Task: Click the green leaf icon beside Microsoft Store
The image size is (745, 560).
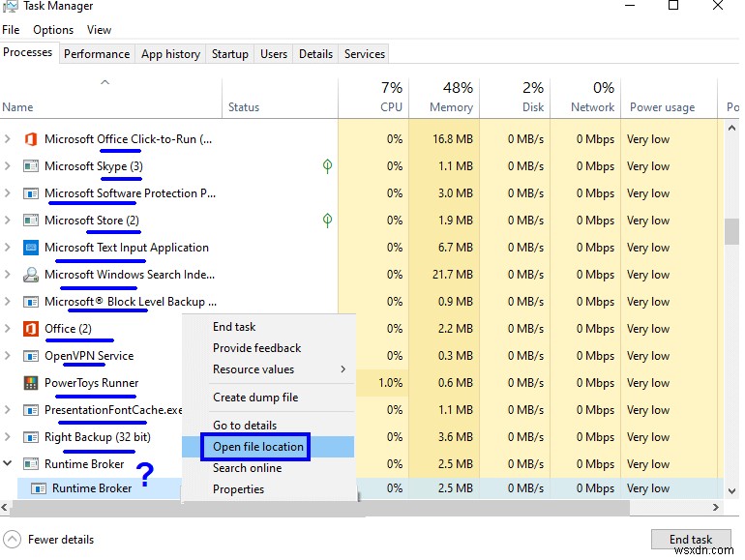Action: coord(327,220)
